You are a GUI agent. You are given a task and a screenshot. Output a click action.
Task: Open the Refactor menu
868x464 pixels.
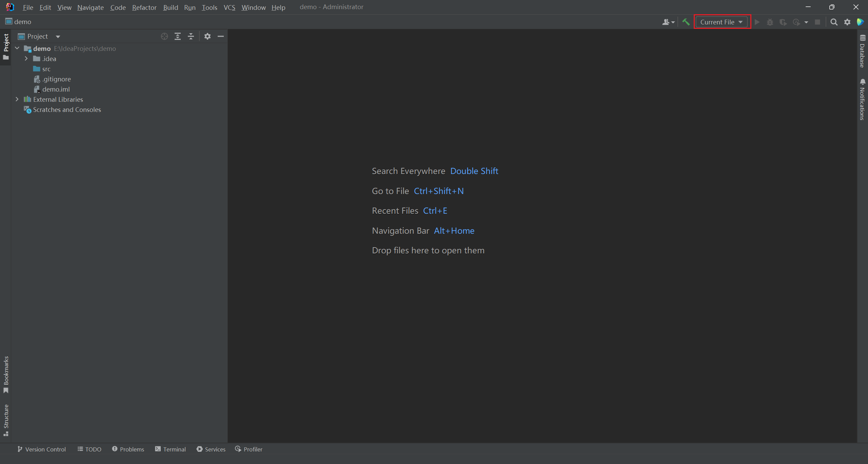click(x=144, y=7)
